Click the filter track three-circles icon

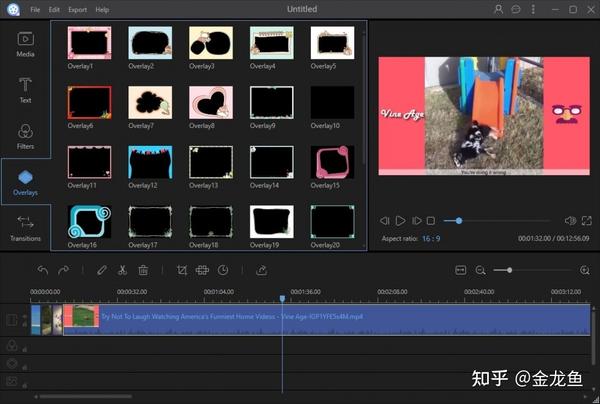click(12, 345)
